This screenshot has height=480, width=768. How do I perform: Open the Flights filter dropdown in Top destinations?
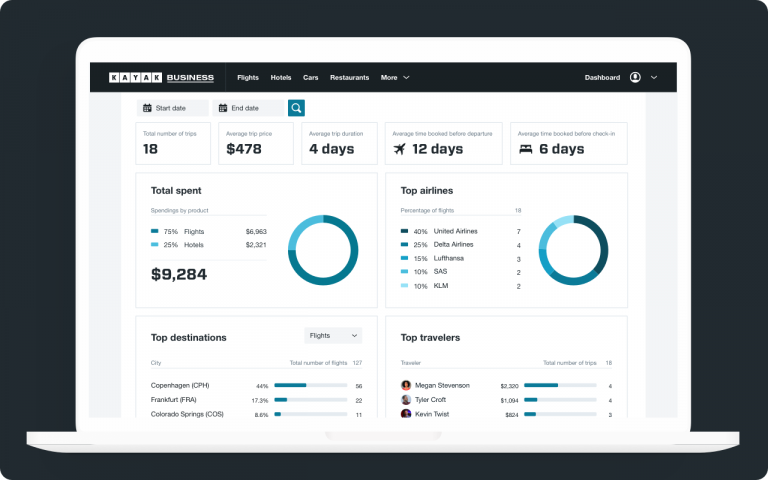pyautogui.click(x=333, y=336)
